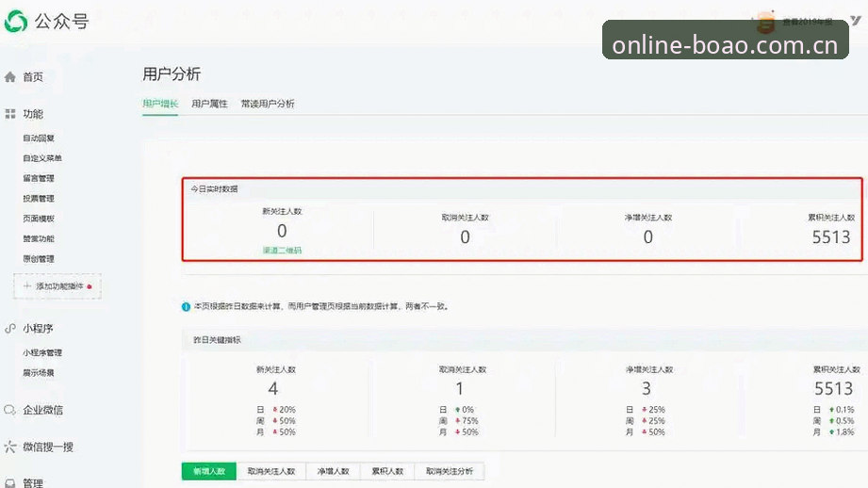This screenshot has height=488, width=868.
Task: Switch to the 常读用户分析 tab
Action: click(268, 104)
